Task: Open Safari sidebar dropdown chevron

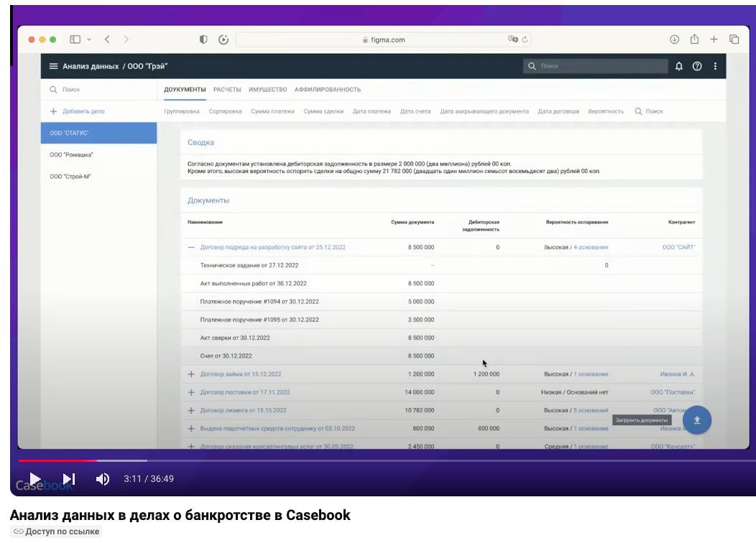Action: (x=89, y=40)
